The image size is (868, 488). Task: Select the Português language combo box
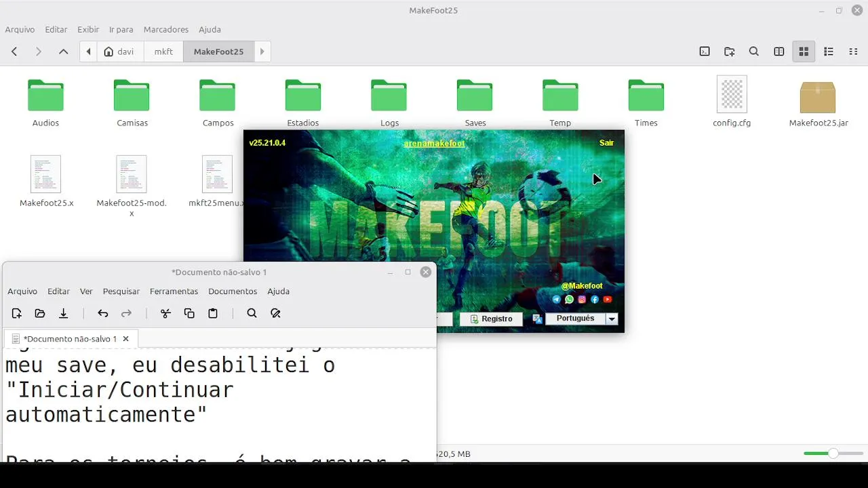tap(582, 319)
